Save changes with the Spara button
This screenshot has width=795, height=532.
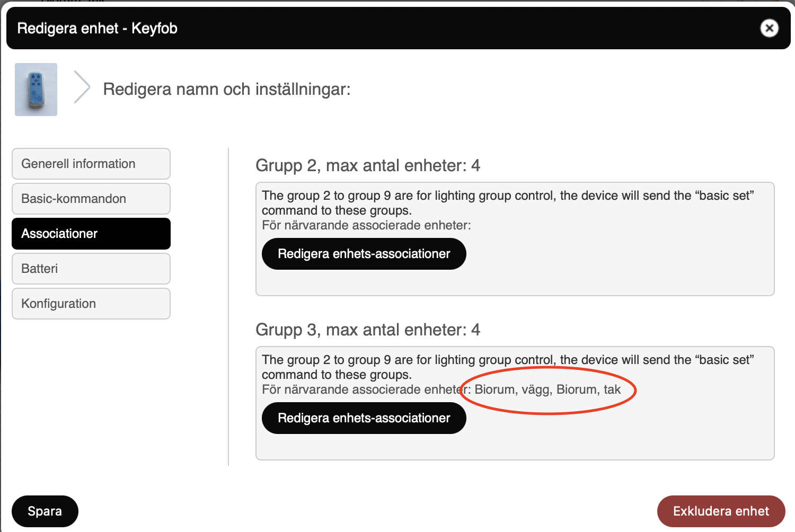(45, 511)
